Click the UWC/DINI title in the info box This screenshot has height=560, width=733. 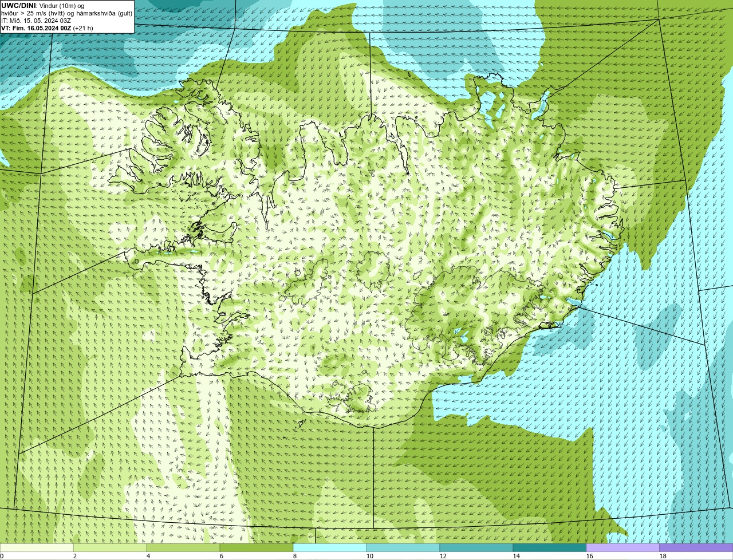click(x=19, y=6)
